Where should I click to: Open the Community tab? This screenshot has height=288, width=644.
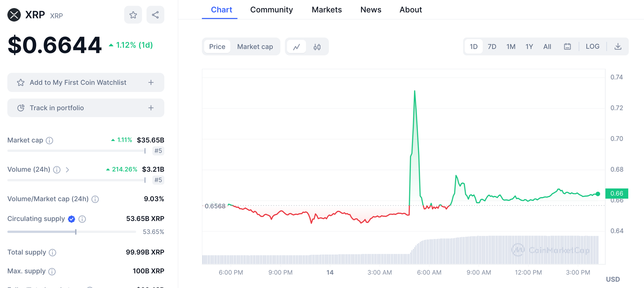271,10
